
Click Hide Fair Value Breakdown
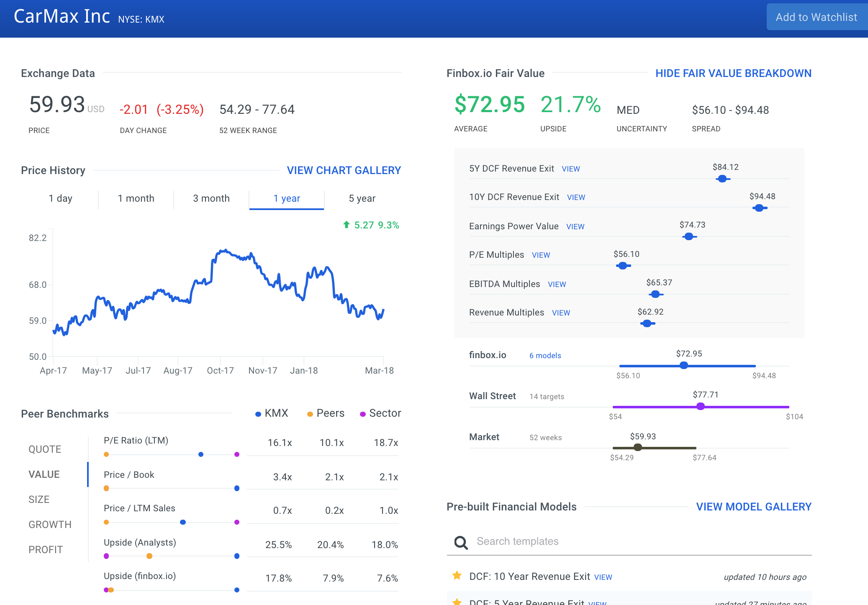[x=733, y=73]
